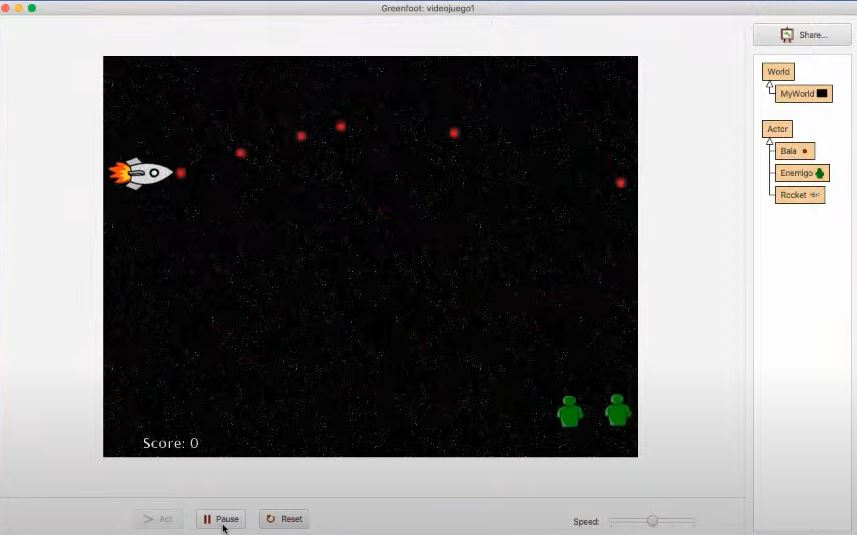Click the red bullet dot icon in Bala class
857x535 pixels.
click(x=805, y=151)
